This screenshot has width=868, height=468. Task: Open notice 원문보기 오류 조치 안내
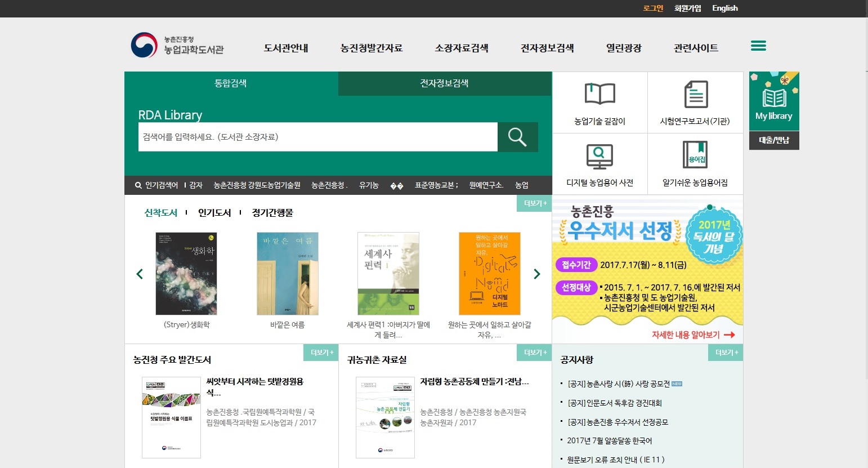point(616,460)
